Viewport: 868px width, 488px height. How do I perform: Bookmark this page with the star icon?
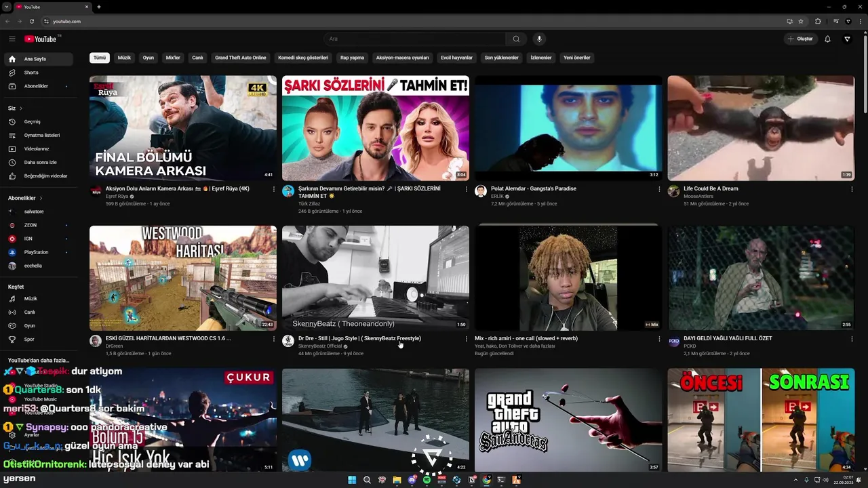801,22
